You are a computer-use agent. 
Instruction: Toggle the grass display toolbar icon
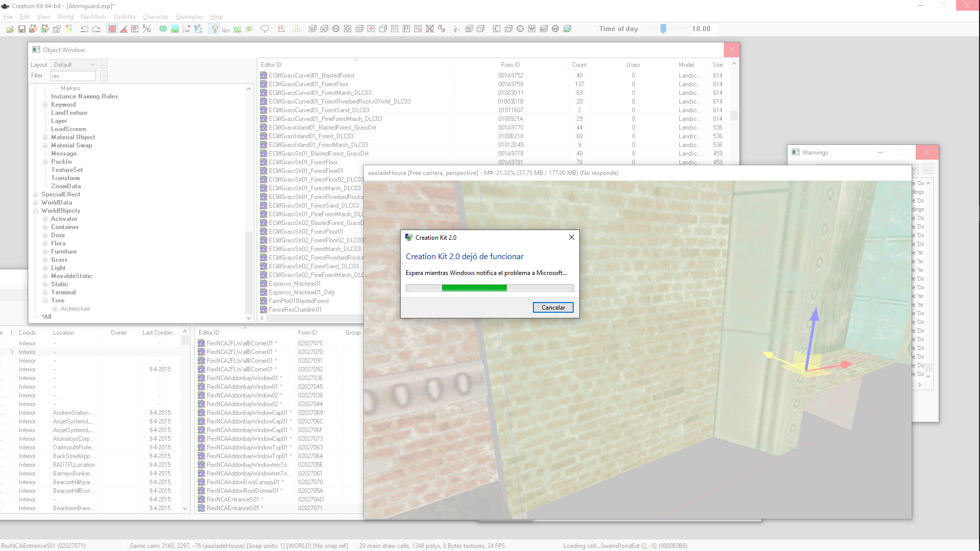[x=237, y=29]
